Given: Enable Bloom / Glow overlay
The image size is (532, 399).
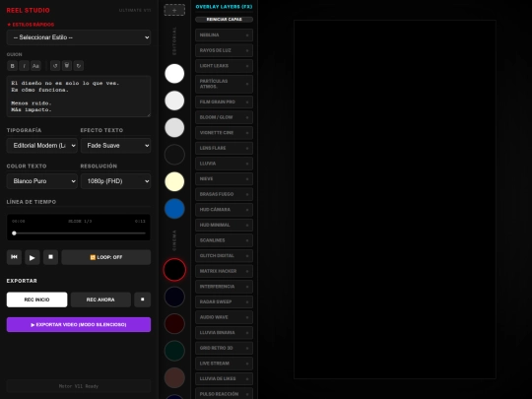Looking at the screenshot, I should [x=224, y=117].
